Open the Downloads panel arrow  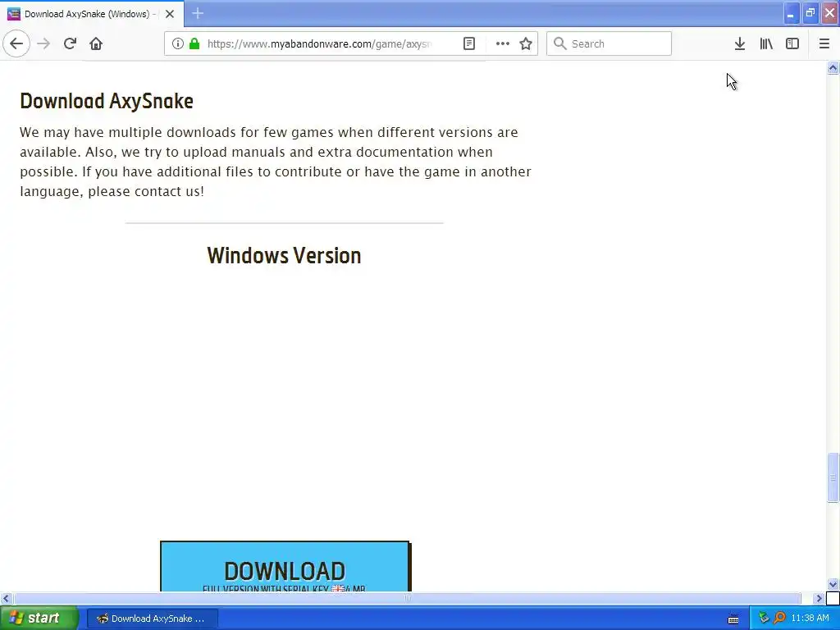[x=740, y=43]
